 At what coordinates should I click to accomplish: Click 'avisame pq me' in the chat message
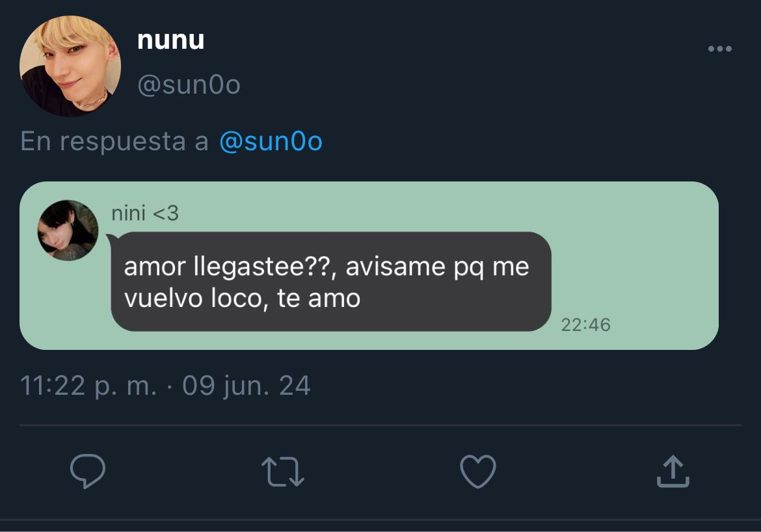point(437,267)
